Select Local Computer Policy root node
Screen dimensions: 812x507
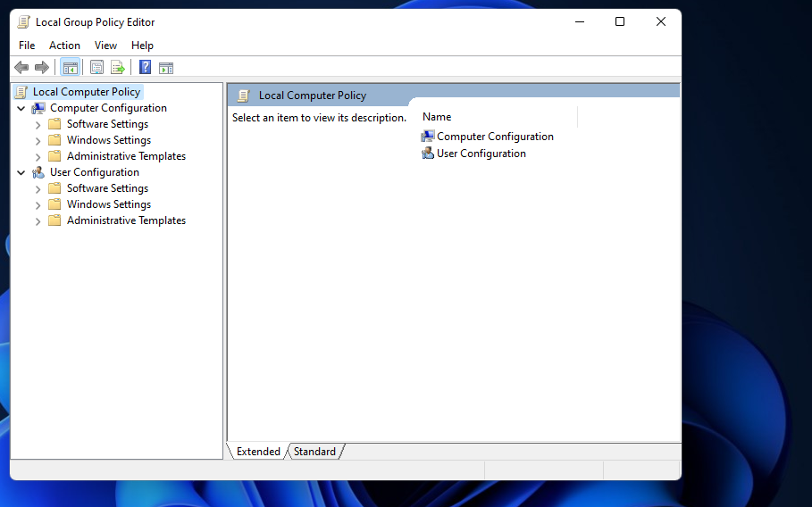click(86, 92)
